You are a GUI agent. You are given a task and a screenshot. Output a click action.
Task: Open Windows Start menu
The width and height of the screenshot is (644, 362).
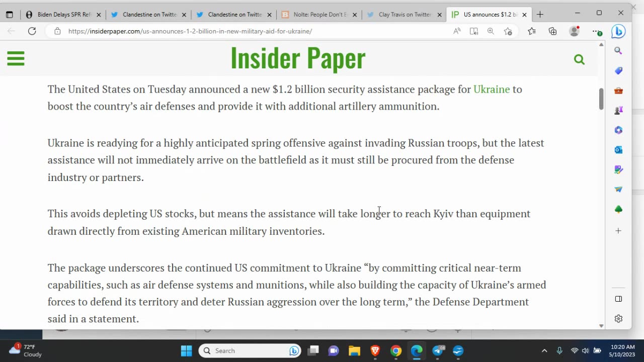pyautogui.click(x=186, y=350)
